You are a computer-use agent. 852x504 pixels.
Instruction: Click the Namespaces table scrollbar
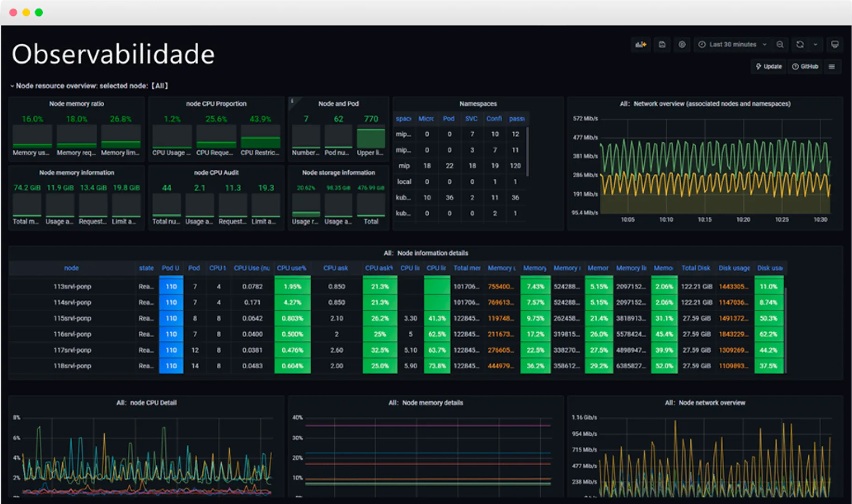pyautogui.click(x=527, y=152)
